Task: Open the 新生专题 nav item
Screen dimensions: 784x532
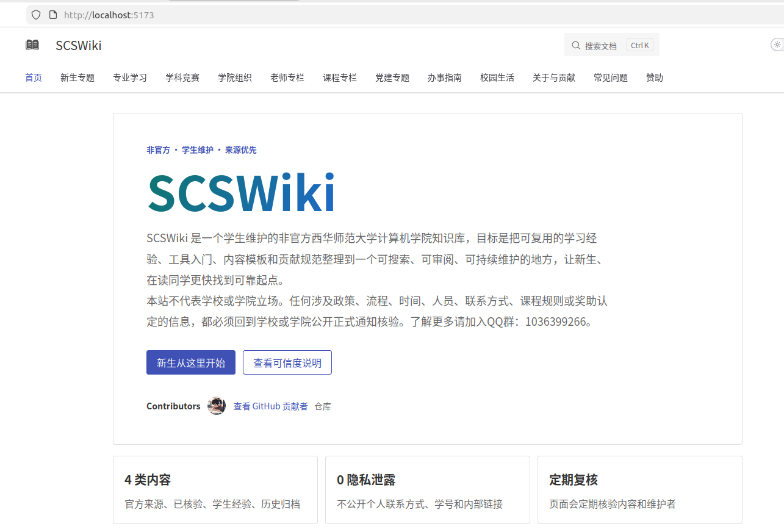Action: click(x=77, y=77)
